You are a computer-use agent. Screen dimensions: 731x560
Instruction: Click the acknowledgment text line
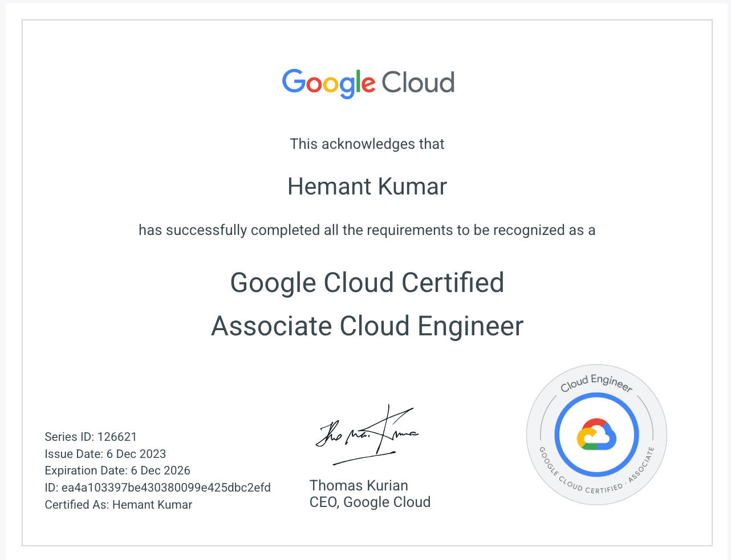coord(367,144)
